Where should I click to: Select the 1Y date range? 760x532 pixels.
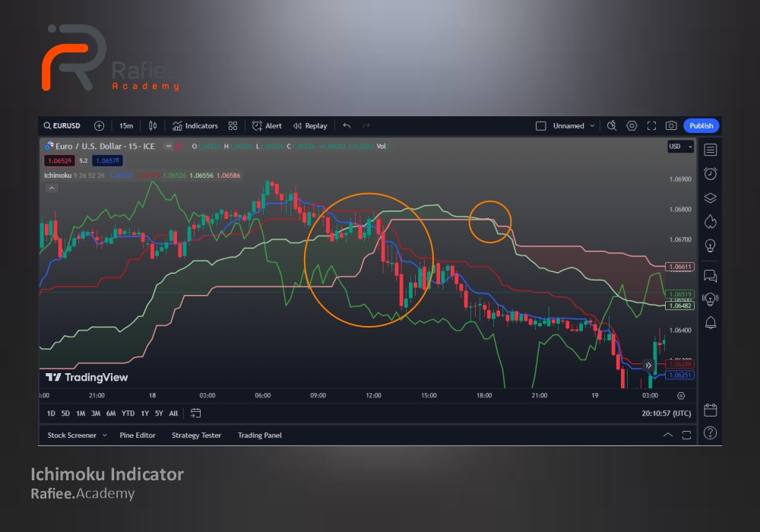coord(145,413)
